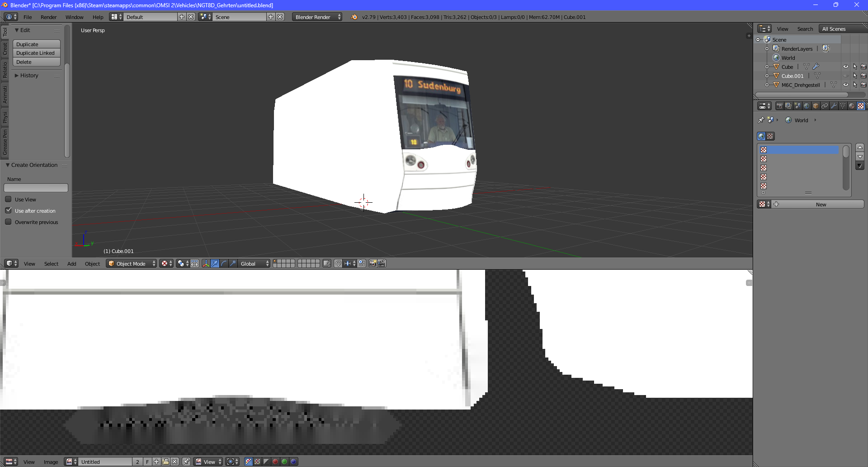
Task: Open the Object Mode dropdown
Action: 131,263
